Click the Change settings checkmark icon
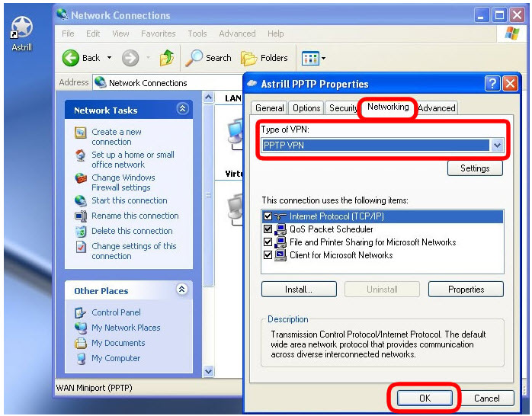This screenshot has width=532, height=416. pyautogui.click(x=81, y=247)
